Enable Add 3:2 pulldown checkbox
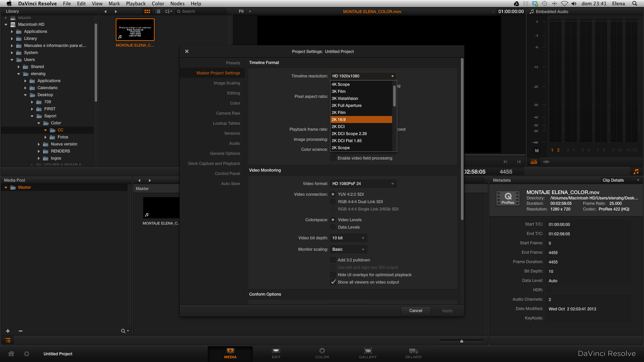 [x=333, y=260]
